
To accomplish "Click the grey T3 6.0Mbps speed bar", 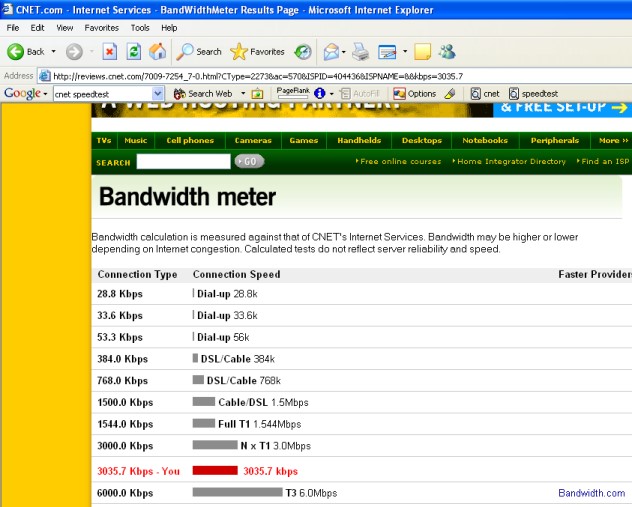I will tap(237, 492).
